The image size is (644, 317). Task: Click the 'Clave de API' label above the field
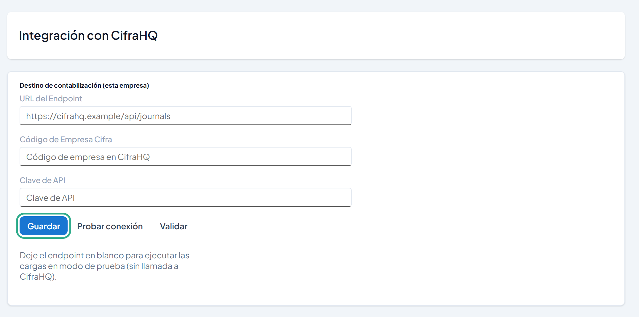42,180
